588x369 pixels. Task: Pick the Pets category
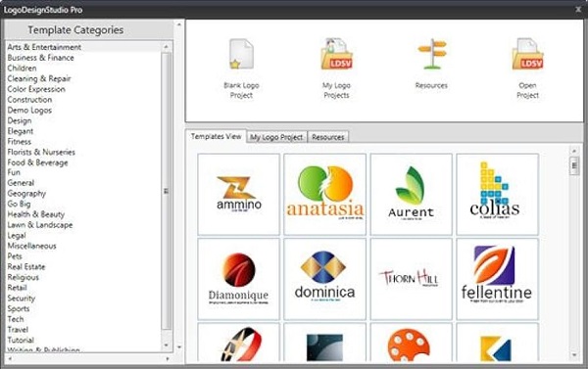(15, 256)
